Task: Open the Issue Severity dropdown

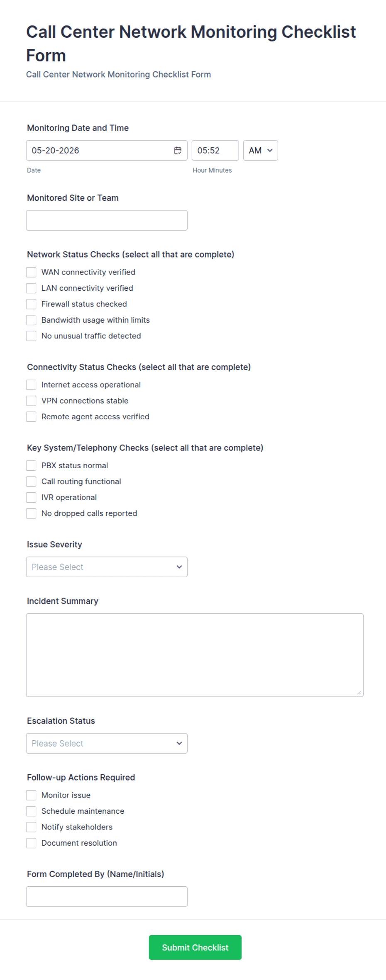Action: (x=107, y=567)
